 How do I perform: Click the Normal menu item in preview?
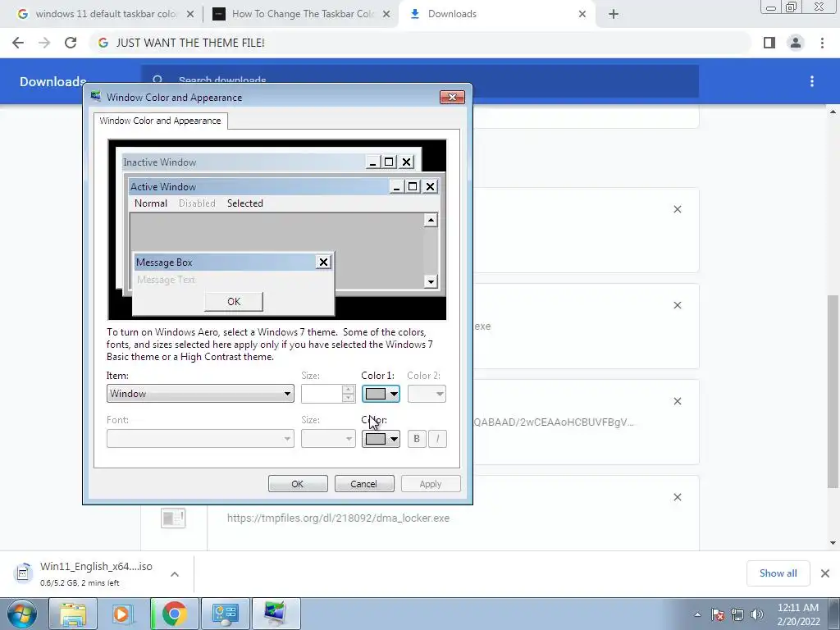click(151, 203)
